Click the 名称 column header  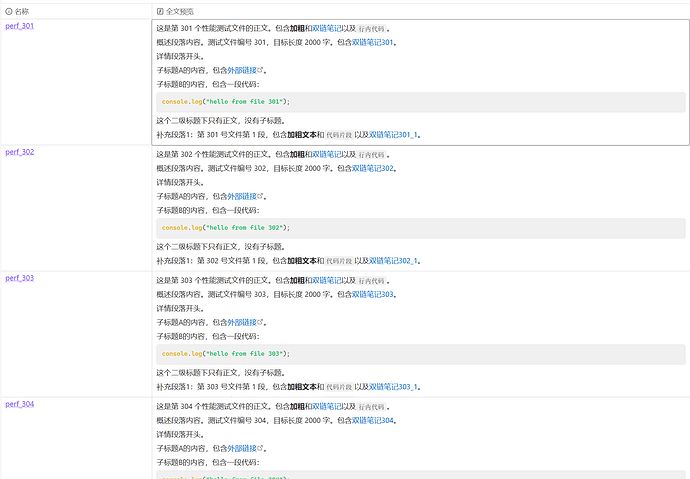point(76,11)
